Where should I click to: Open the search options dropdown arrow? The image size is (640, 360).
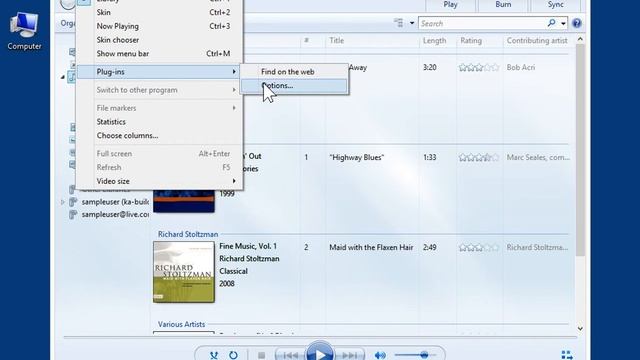coord(563,23)
